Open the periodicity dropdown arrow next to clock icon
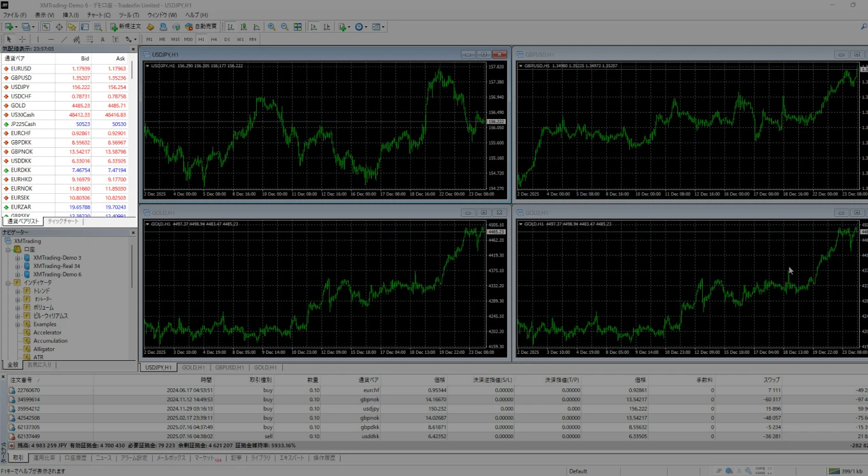 click(x=366, y=26)
